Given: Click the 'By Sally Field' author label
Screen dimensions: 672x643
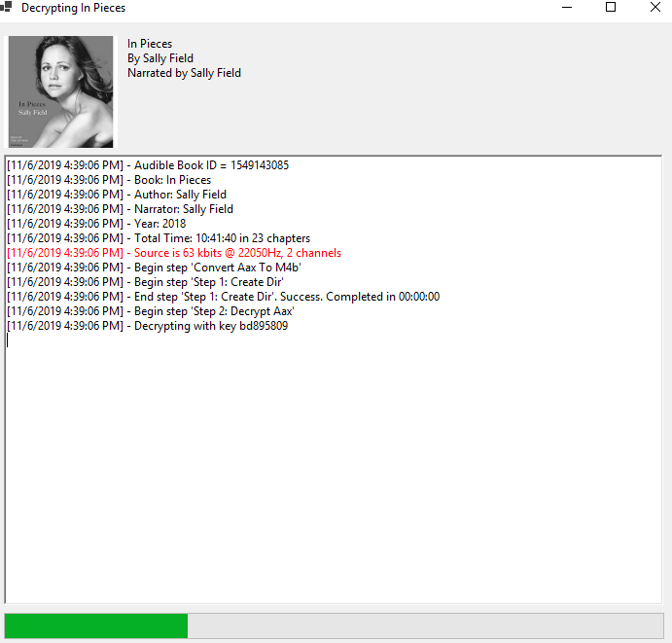Looking at the screenshot, I should point(160,58).
